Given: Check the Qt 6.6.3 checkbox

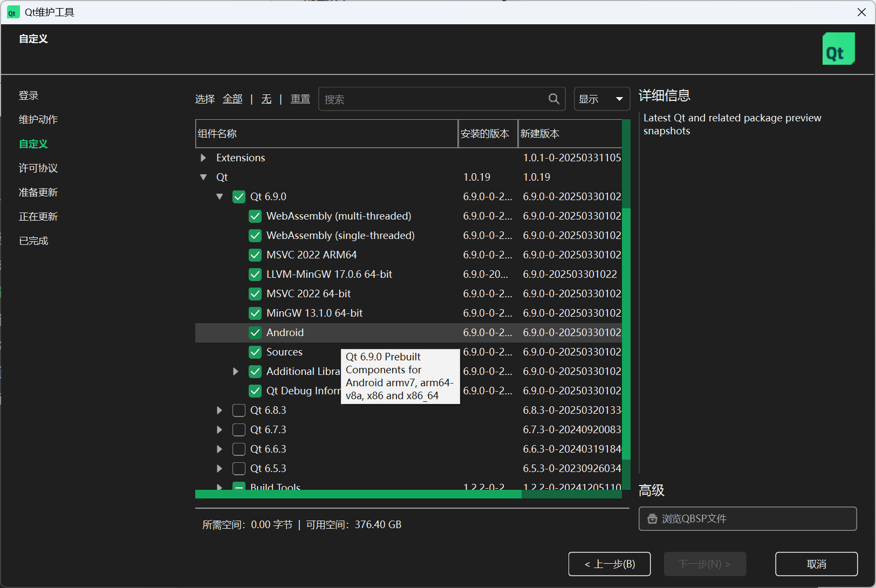Looking at the screenshot, I should point(239,449).
